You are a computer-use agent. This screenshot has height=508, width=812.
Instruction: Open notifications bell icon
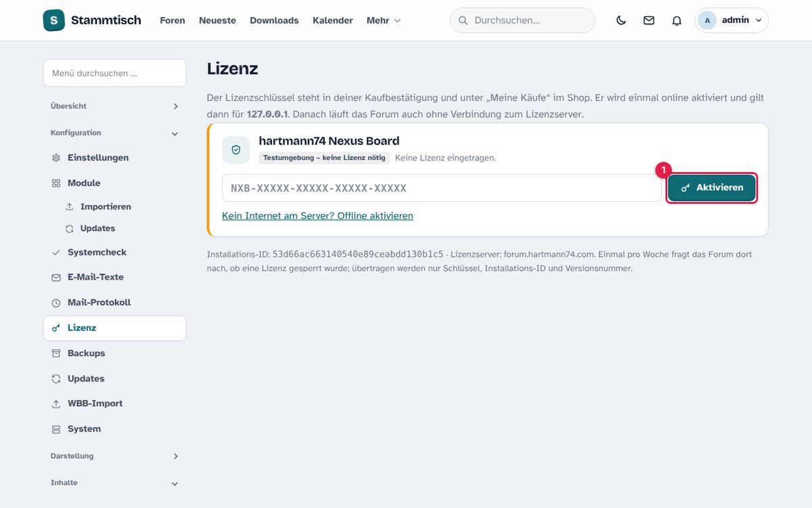click(x=677, y=20)
